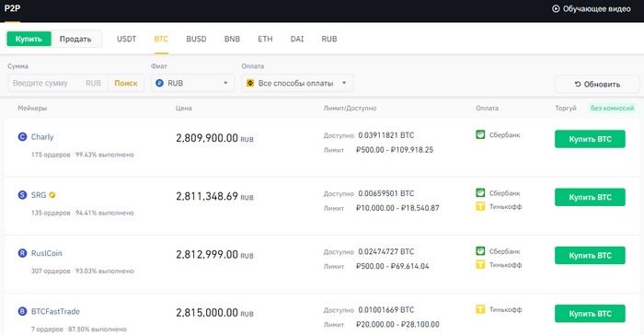The height and width of the screenshot is (335, 644).
Task: Click the P2P logo
Action: 12,7
